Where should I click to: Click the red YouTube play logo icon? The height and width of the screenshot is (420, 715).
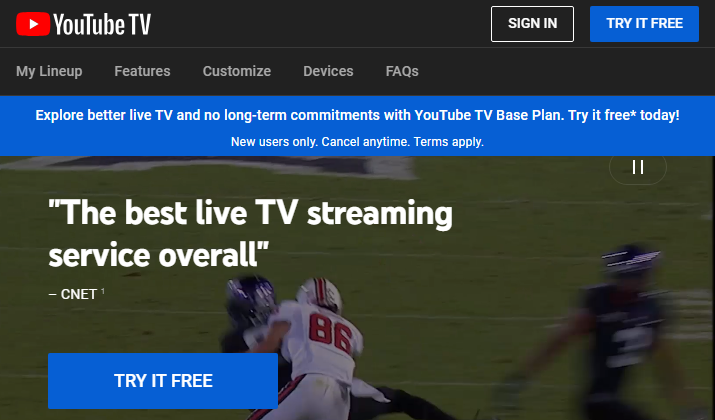[33, 24]
